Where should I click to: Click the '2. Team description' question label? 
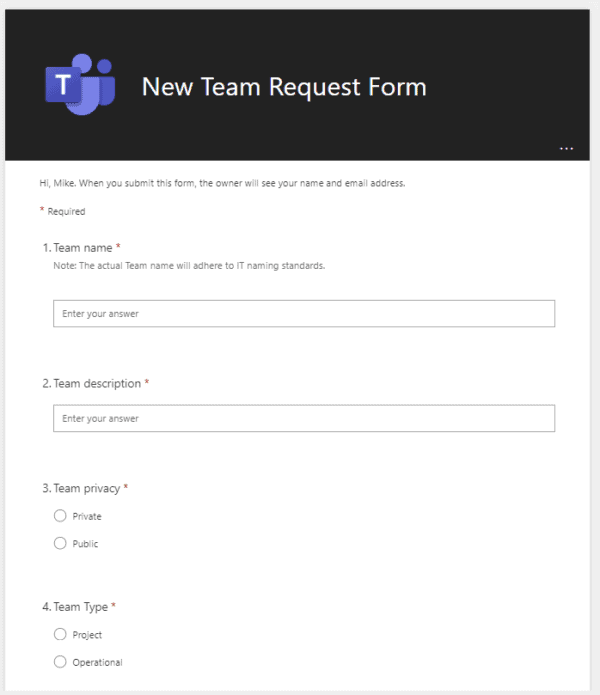(x=92, y=383)
